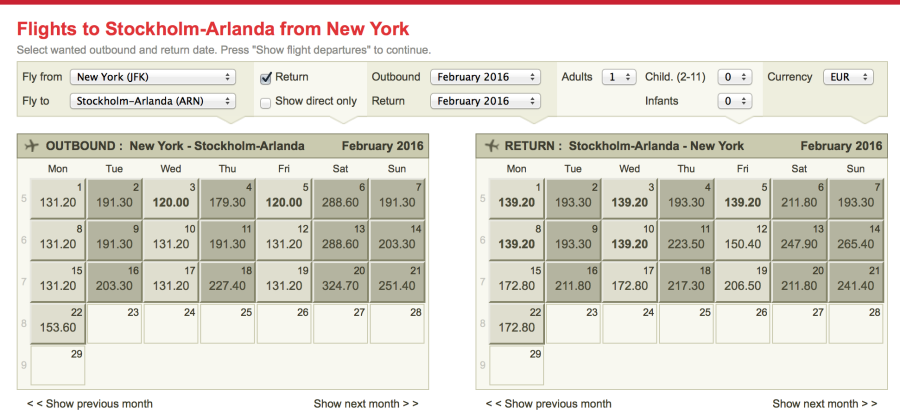Enable Show direct only checkbox
This screenshot has width=900, height=415.
click(x=266, y=101)
